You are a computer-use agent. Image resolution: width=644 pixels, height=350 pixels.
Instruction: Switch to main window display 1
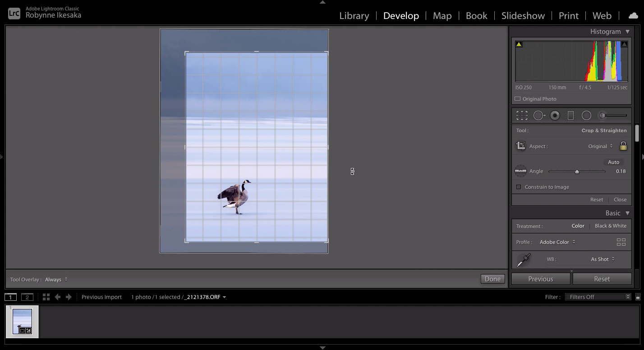[10, 297]
